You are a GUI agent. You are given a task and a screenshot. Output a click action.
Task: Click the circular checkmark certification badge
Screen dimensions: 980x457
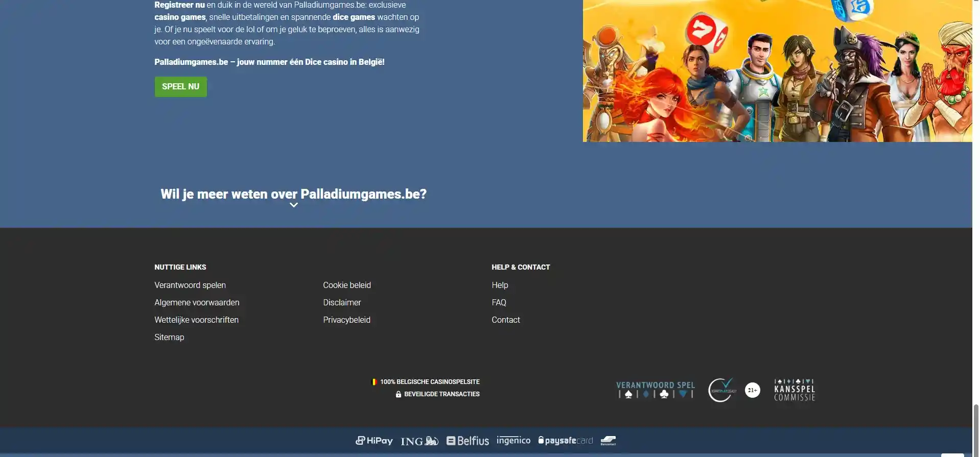point(721,390)
